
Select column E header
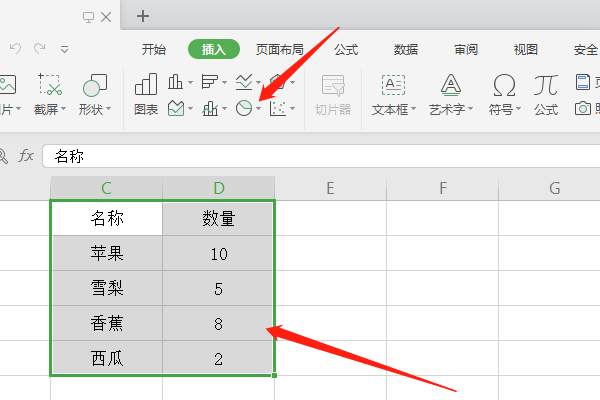331,188
